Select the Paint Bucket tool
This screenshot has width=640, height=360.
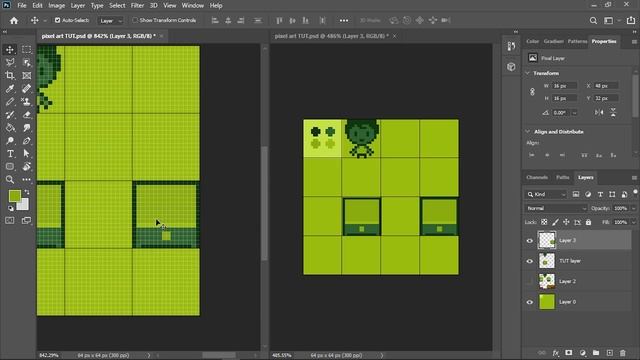(x=10, y=128)
